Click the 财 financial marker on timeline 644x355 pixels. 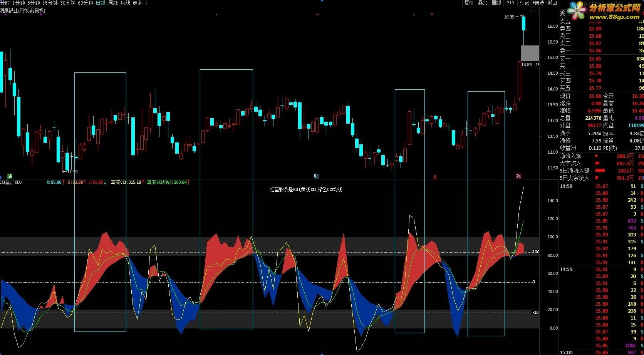[x=316, y=176]
